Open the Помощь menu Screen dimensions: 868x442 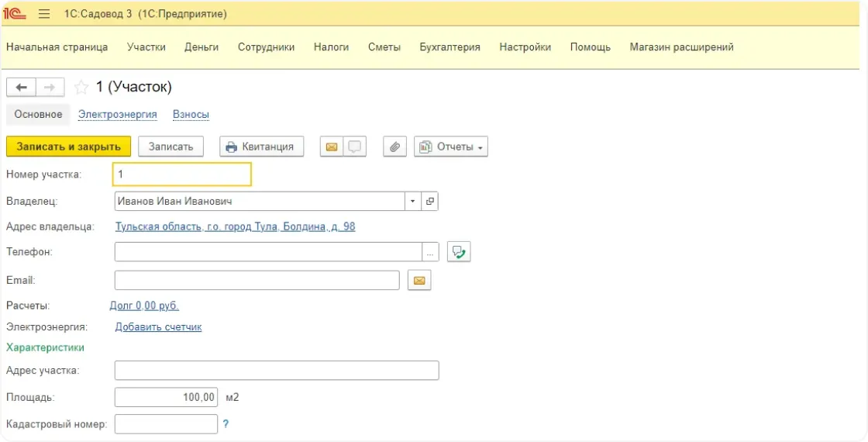590,47
